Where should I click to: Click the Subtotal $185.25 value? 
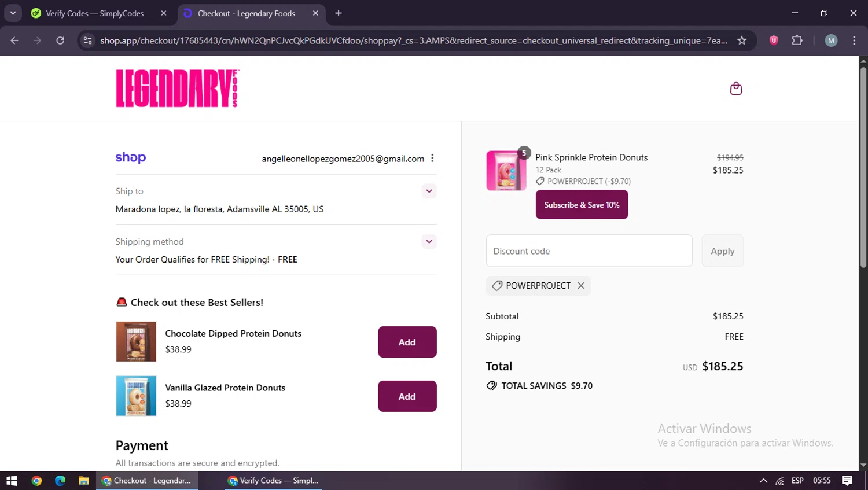[728, 316]
